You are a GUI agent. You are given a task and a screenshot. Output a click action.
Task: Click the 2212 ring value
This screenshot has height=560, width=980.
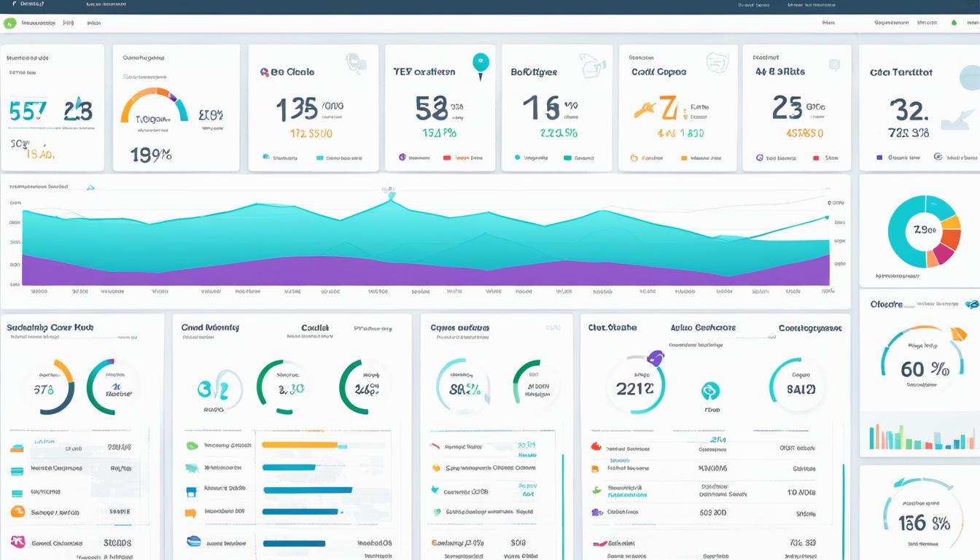point(634,389)
